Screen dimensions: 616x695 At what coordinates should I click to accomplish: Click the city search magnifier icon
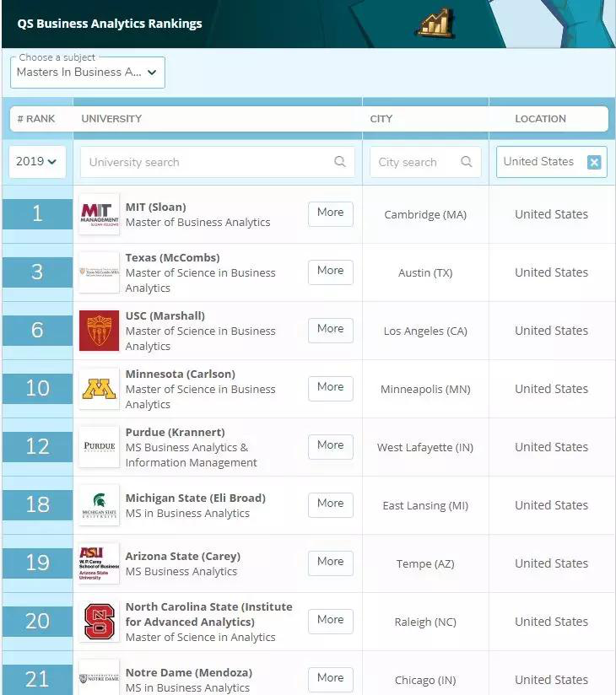pos(466,161)
